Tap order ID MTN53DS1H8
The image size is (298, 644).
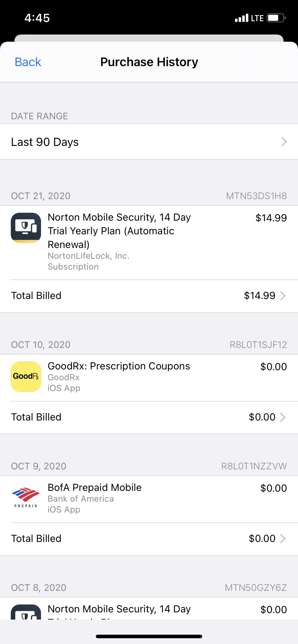click(256, 196)
